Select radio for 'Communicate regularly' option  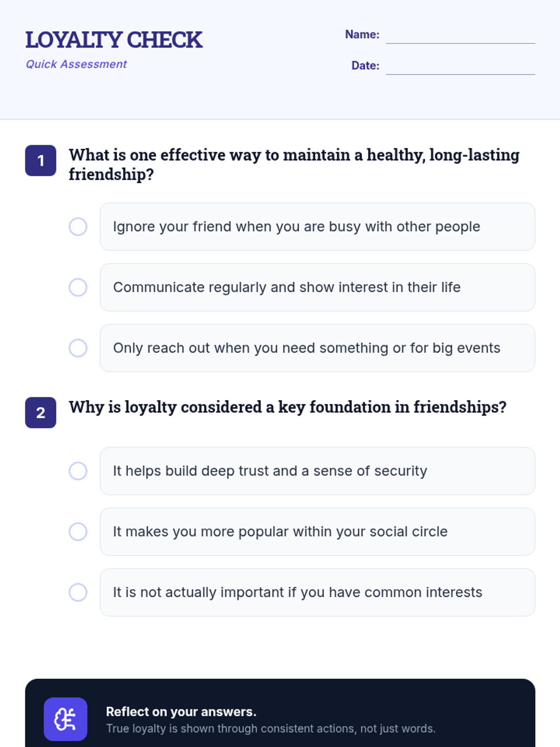click(78, 288)
